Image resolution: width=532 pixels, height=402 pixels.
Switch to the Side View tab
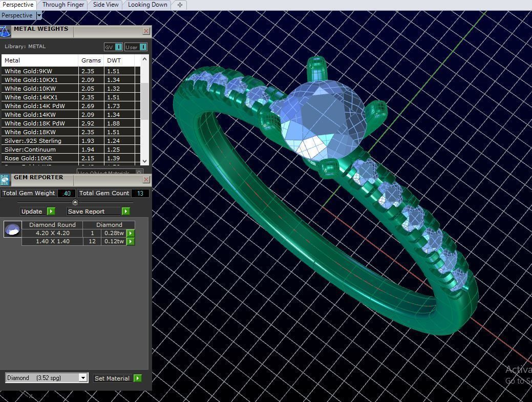point(106,5)
